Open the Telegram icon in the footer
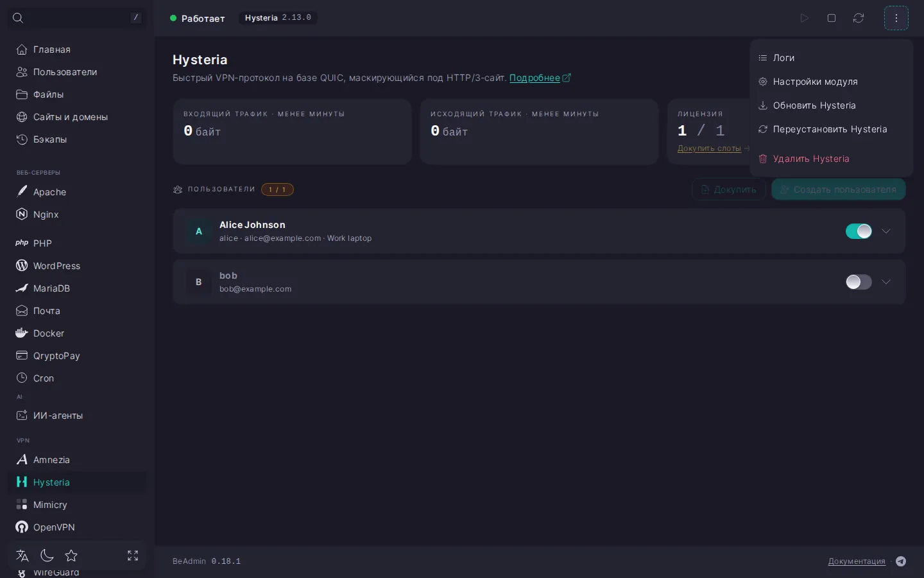This screenshot has height=578, width=924. (901, 561)
